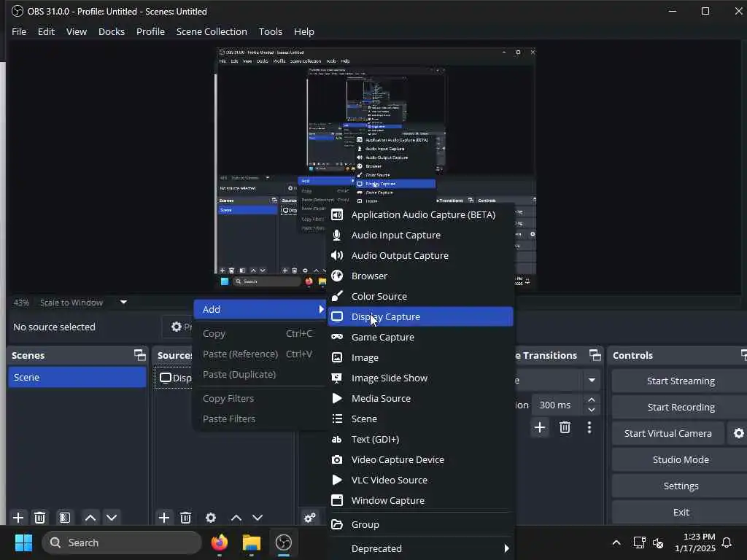This screenshot has width=747, height=560.
Task: Open OBS Settings button
Action: 681,486
